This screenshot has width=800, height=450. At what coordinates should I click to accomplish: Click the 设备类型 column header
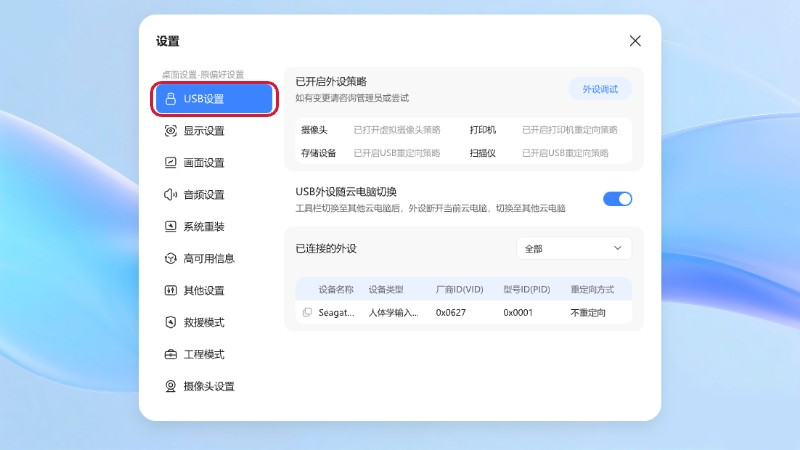(386, 289)
